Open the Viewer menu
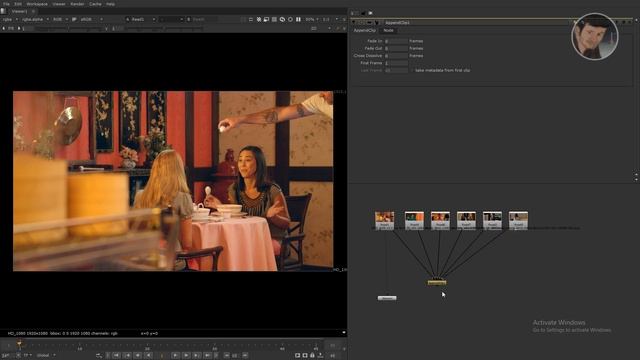Viewport: 640px width, 360px height. (59, 4)
